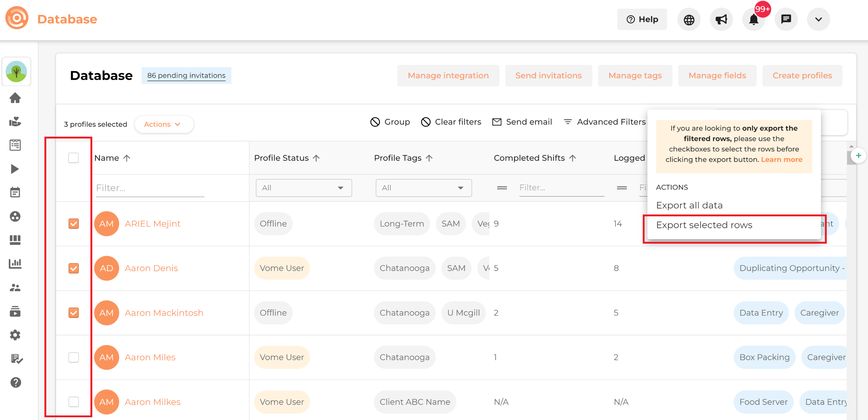Check the Aaron Miles row checkbox
Viewport: 868px width, 420px height.
[73, 357]
